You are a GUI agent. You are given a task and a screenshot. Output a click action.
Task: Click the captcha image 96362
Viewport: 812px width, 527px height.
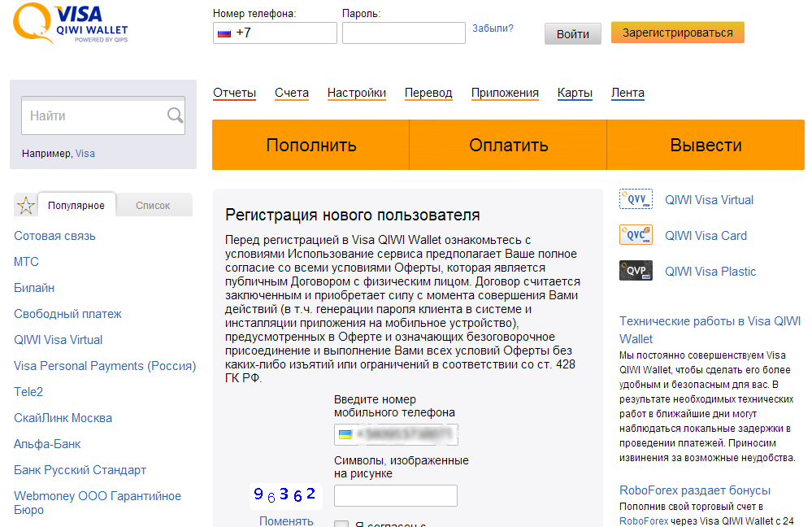(286, 494)
